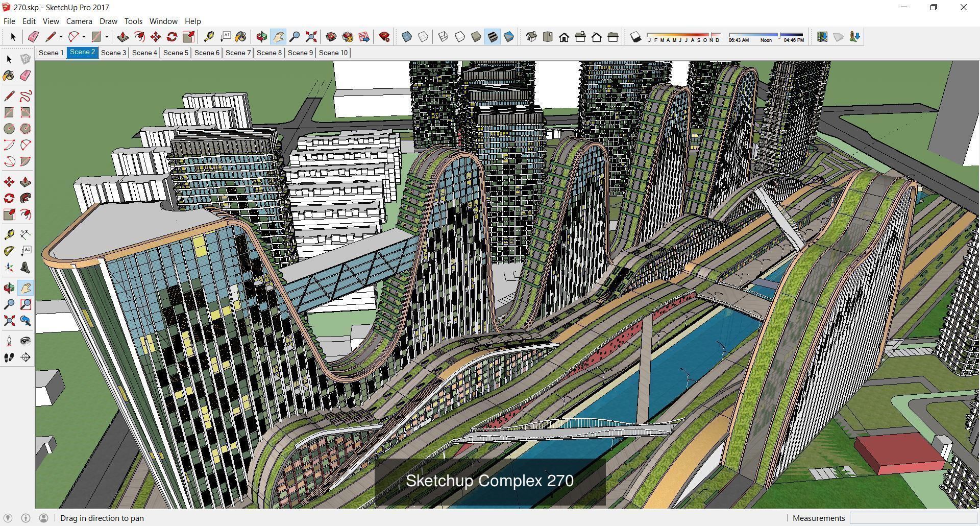Image resolution: width=980 pixels, height=526 pixels.
Task: Switch to Right view icon
Action: click(580, 37)
